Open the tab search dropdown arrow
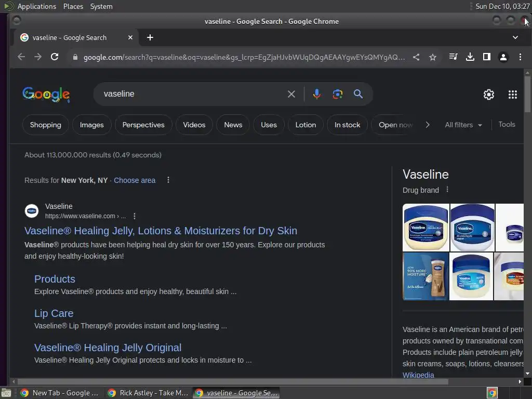Image resolution: width=532 pixels, height=399 pixels. click(515, 37)
